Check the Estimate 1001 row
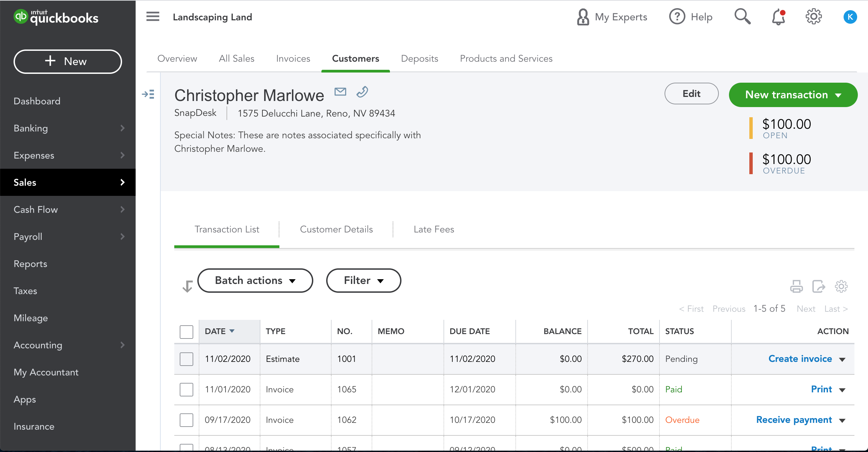This screenshot has width=868, height=452. pos(186,359)
